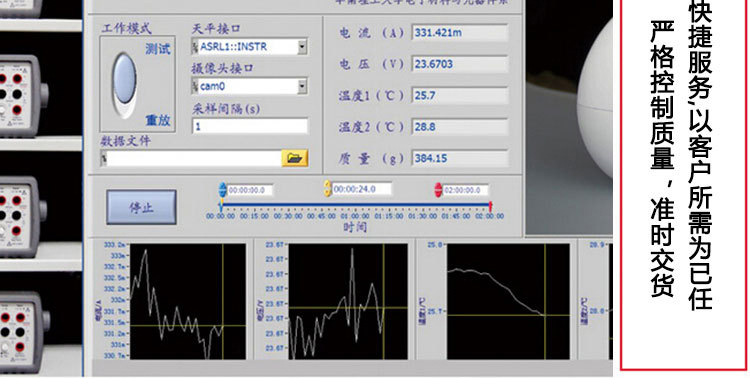Click the I/O glyph beside cam0
Image resolution: width=750 pixels, height=392 pixels.
click(195, 87)
